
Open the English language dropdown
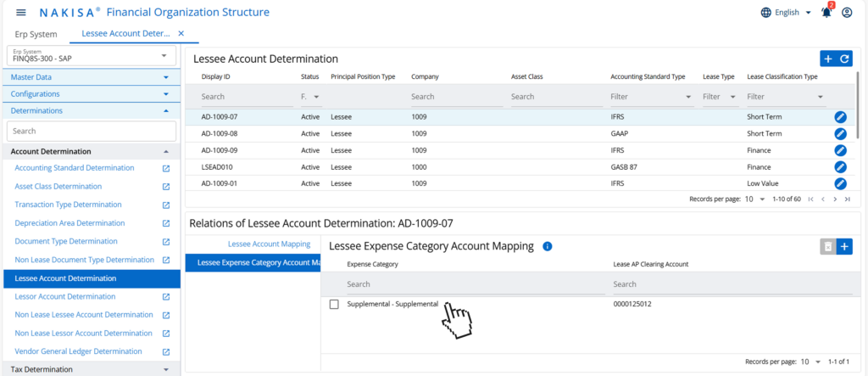click(x=793, y=12)
